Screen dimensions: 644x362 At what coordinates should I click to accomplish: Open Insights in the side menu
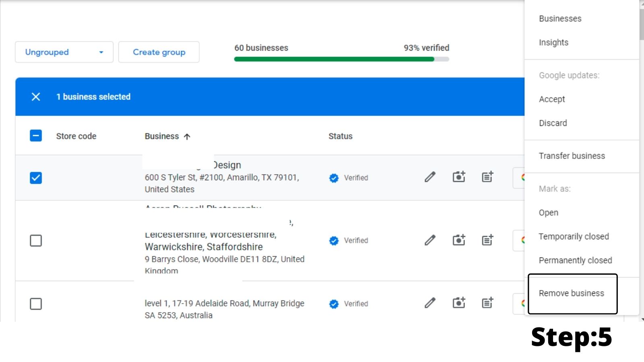tap(553, 43)
